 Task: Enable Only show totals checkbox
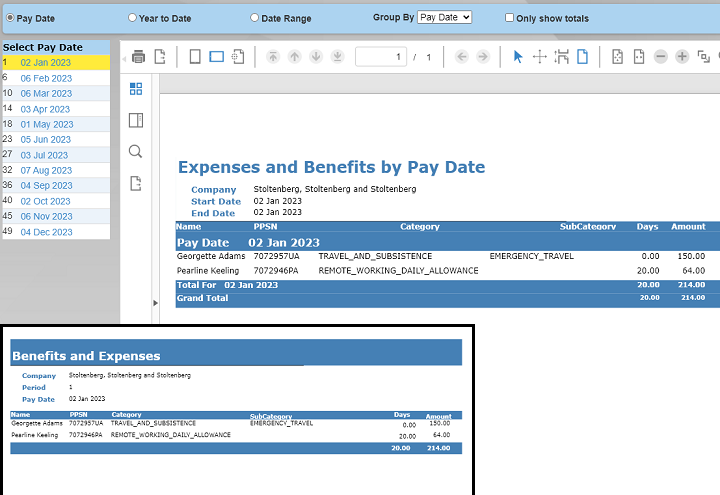click(509, 18)
